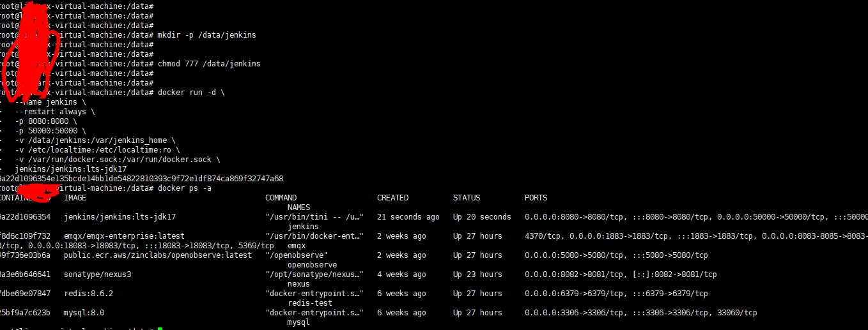Click the 'Up 20 seconds' status
Screen dimensions: 868x330
pyautogui.click(x=482, y=217)
